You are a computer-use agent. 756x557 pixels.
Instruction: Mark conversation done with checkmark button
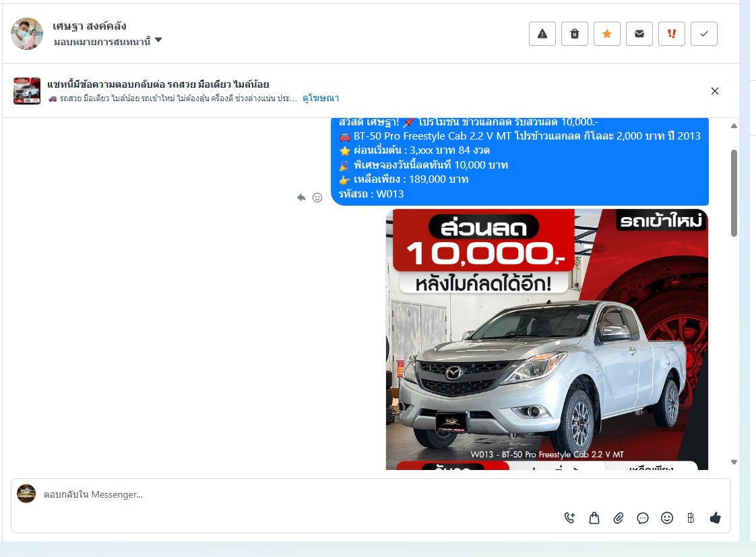point(704,34)
